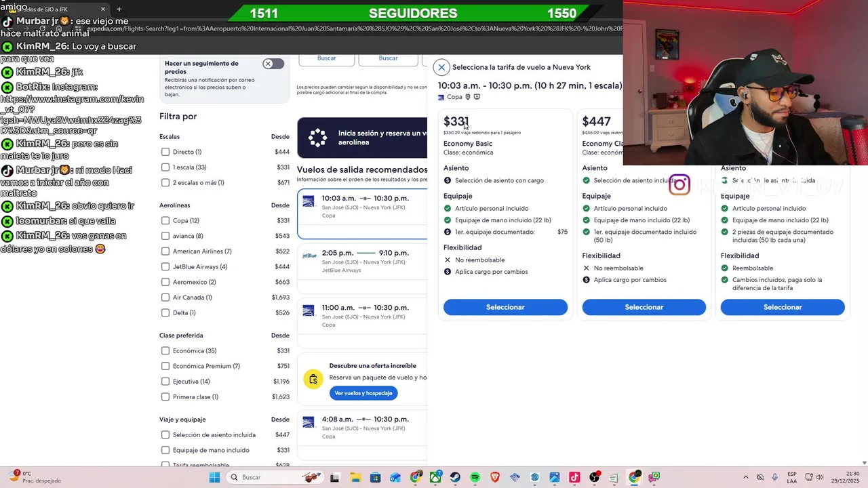This screenshot has width=868, height=488.
Task: Click the Instagram overlay icon
Action: tap(679, 184)
